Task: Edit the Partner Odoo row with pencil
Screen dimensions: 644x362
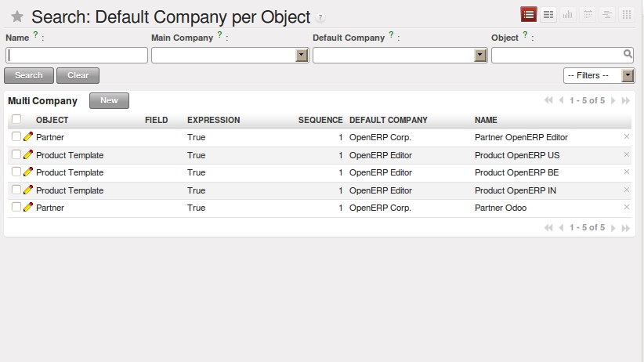Action: click(x=28, y=208)
